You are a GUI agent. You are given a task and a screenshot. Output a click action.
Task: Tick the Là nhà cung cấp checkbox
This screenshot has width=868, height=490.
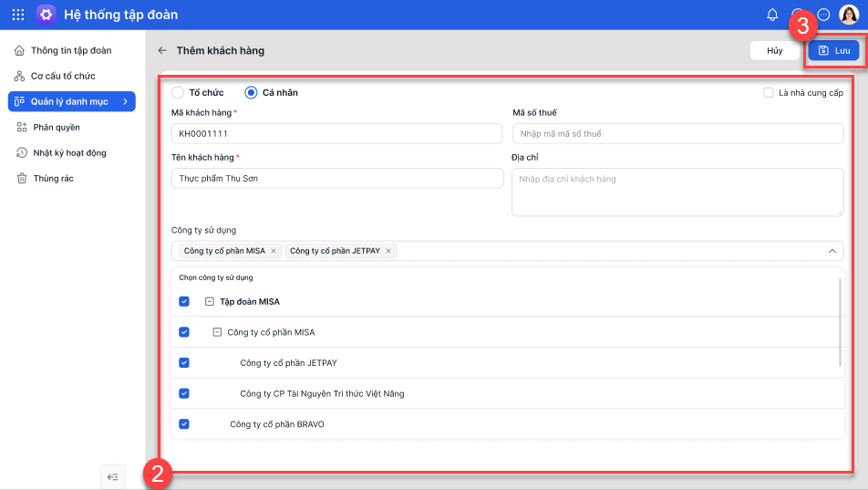click(769, 92)
